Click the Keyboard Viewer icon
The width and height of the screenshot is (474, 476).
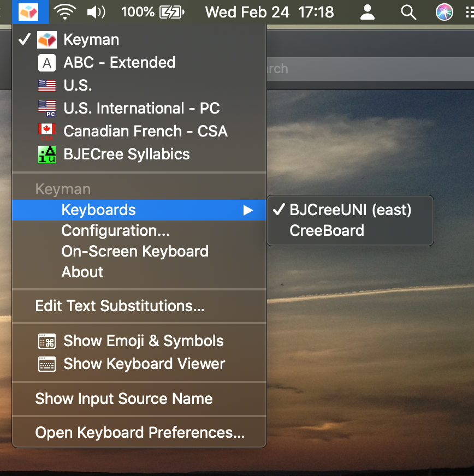[x=46, y=364]
